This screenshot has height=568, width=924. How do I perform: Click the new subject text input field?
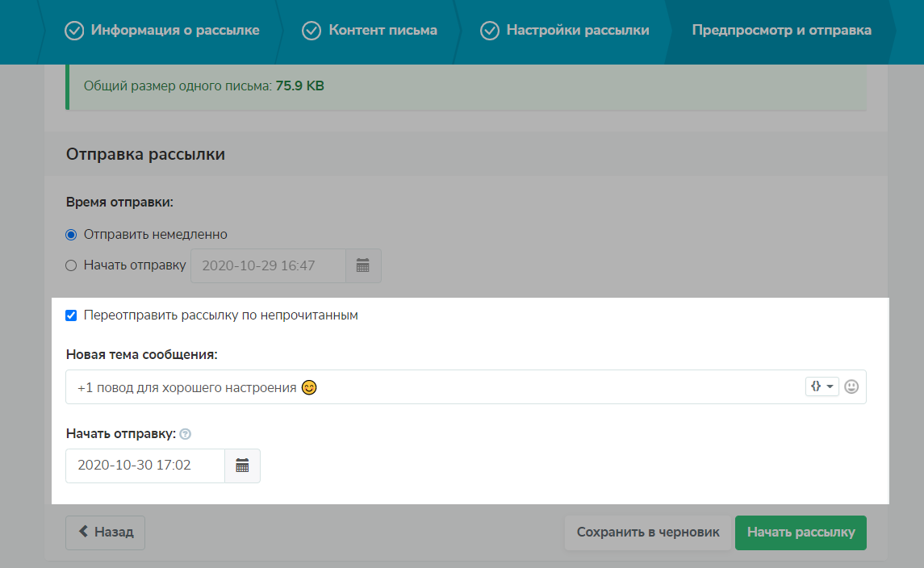(x=403, y=386)
